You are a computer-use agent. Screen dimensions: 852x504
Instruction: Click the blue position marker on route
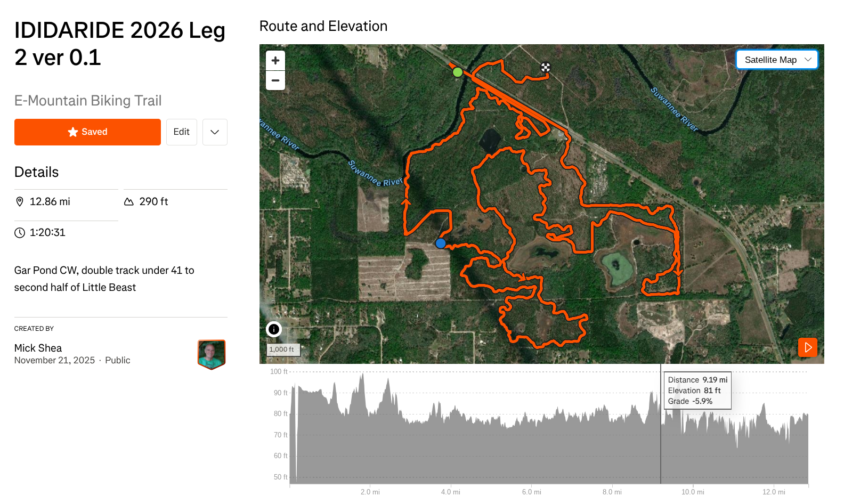click(x=440, y=243)
